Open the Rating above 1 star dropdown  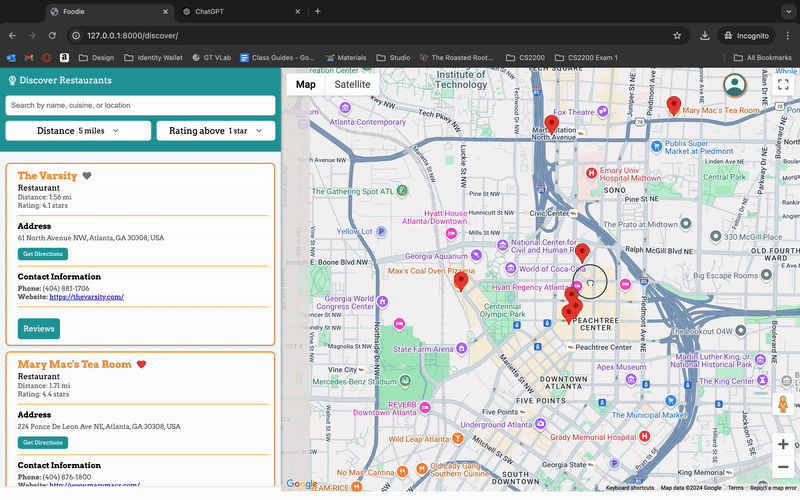(216, 131)
